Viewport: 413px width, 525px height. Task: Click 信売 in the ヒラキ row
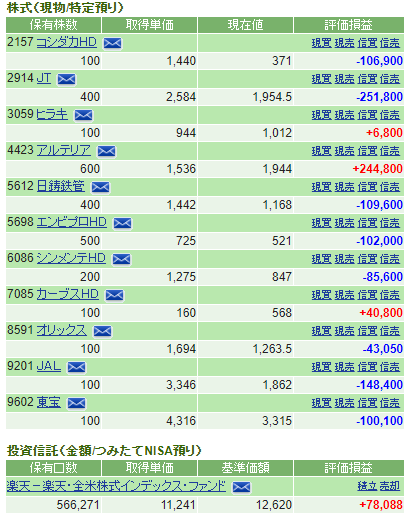pos(390,115)
